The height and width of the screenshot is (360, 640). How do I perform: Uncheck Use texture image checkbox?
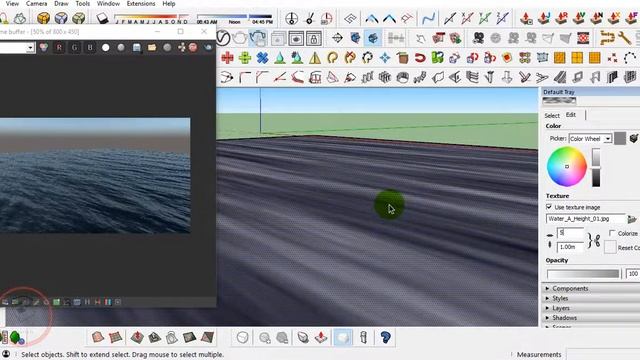pyautogui.click(x=549, y=207)
